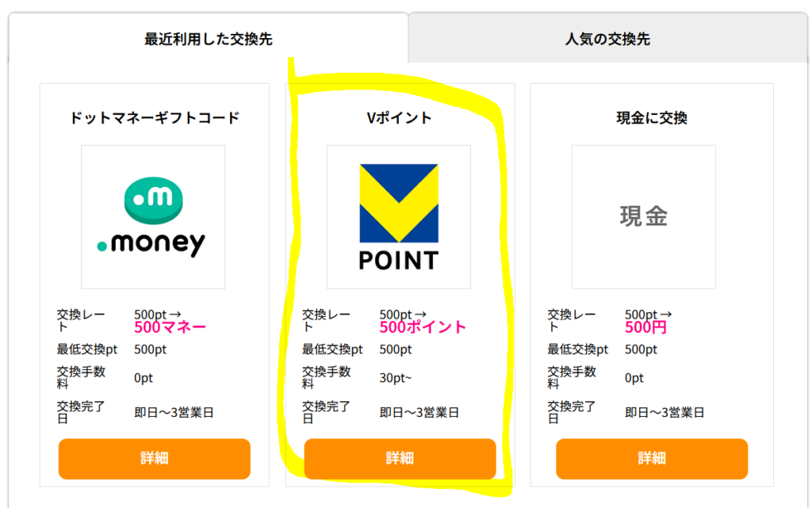Open the 人気の交換先 tab
Screen dimensions: 812x508
tap(608, 39)
